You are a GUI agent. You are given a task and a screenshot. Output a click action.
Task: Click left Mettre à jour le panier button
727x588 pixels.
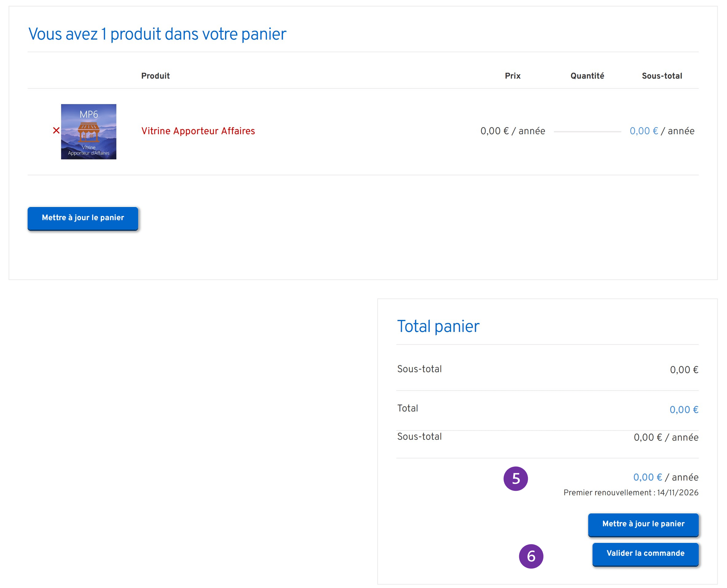pos(83,218)
